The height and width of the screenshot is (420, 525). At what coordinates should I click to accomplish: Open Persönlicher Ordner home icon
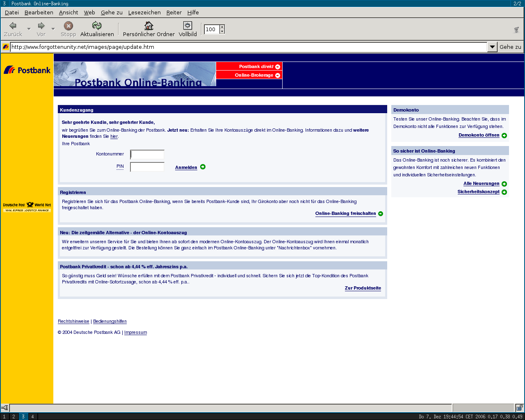coord(149,25)
